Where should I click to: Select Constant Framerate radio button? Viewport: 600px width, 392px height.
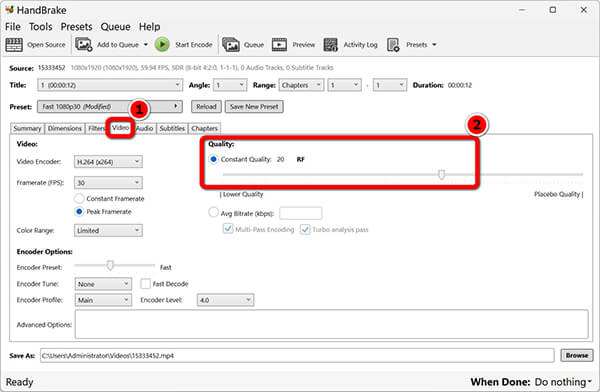79,198
